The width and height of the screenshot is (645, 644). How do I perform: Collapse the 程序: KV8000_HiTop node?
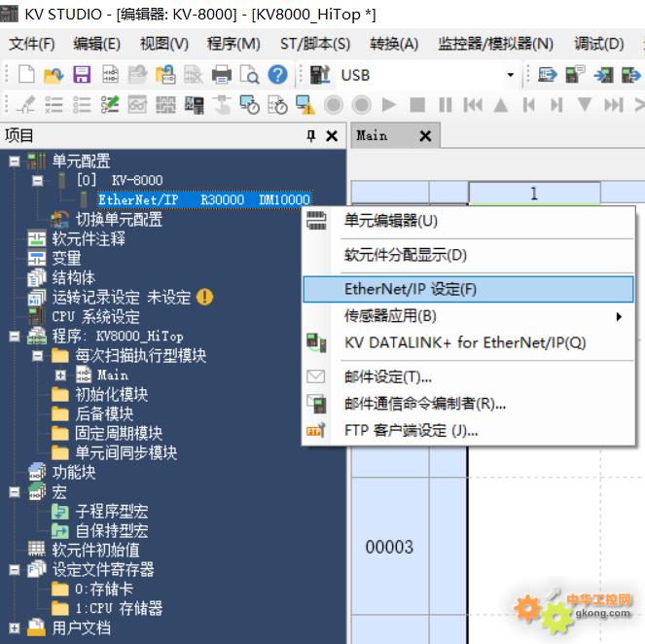pos(15,336)
